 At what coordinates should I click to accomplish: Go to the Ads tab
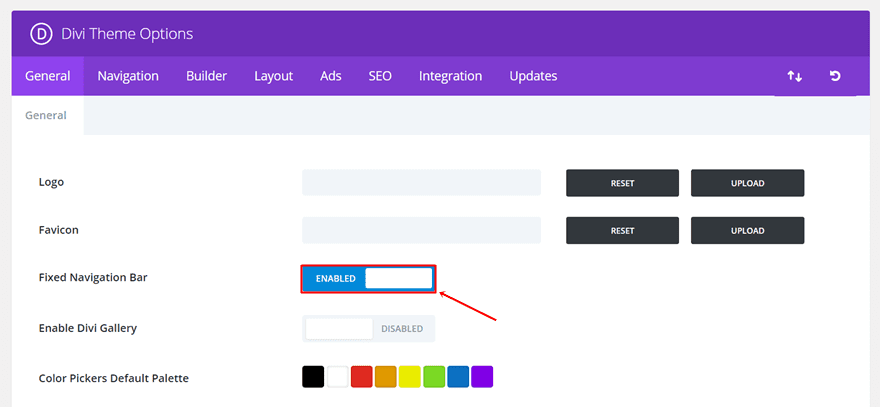331,76
